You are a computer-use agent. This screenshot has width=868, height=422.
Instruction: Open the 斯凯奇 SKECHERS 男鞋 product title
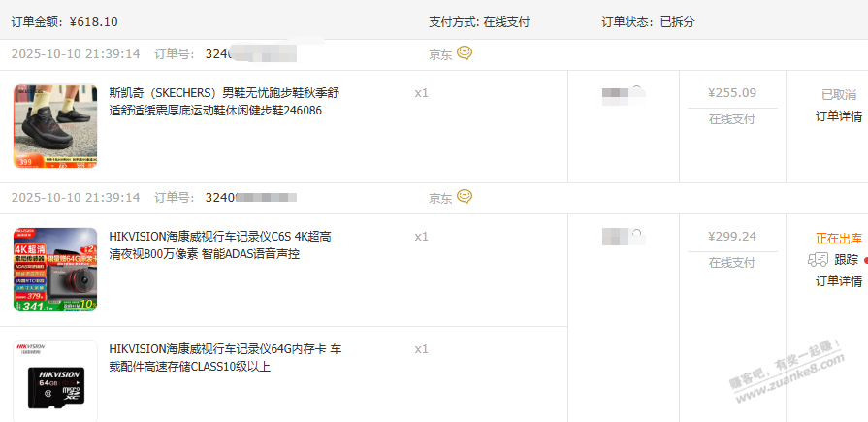click(224, 102)
